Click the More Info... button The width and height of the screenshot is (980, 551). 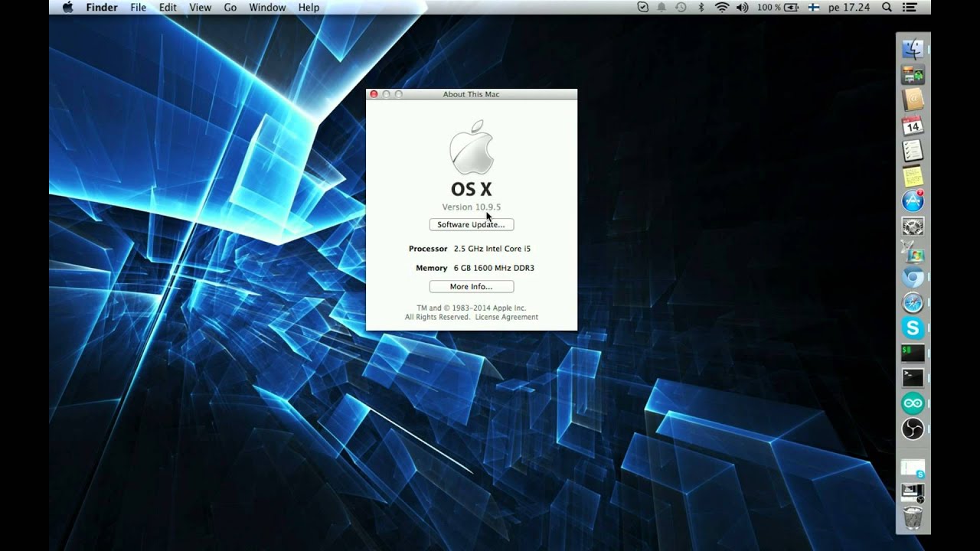click(x=471, y=286)
